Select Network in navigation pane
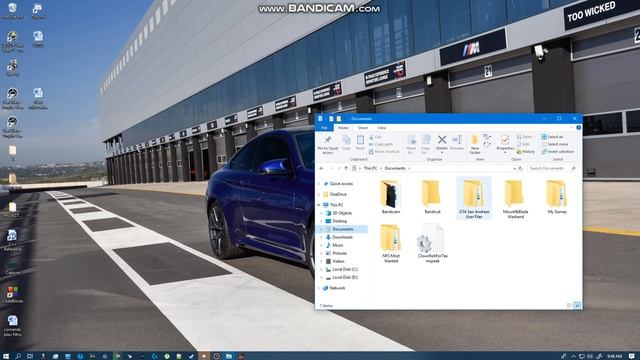This screenshot has height=360, width=640. 337,288
